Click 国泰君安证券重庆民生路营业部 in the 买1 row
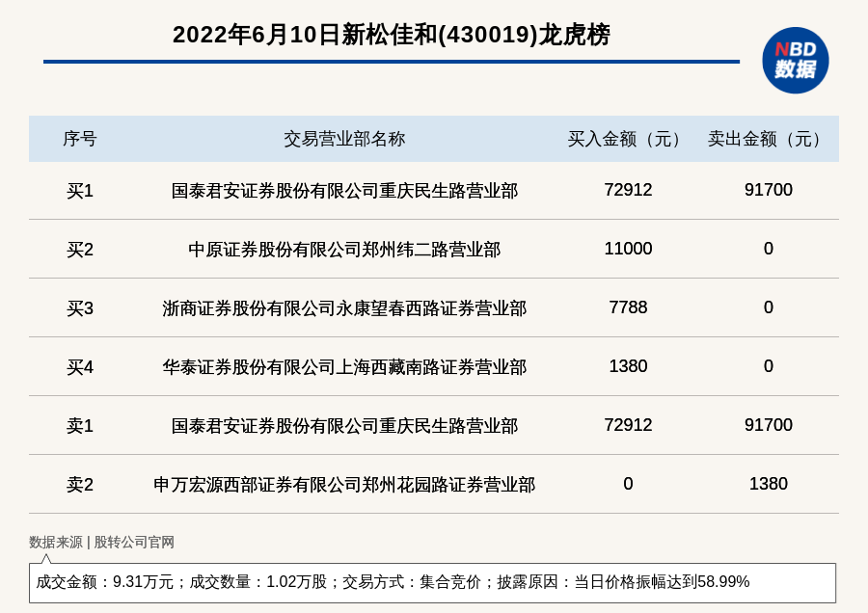This screenshot has height=613, width=868. [x=344, y=191]
